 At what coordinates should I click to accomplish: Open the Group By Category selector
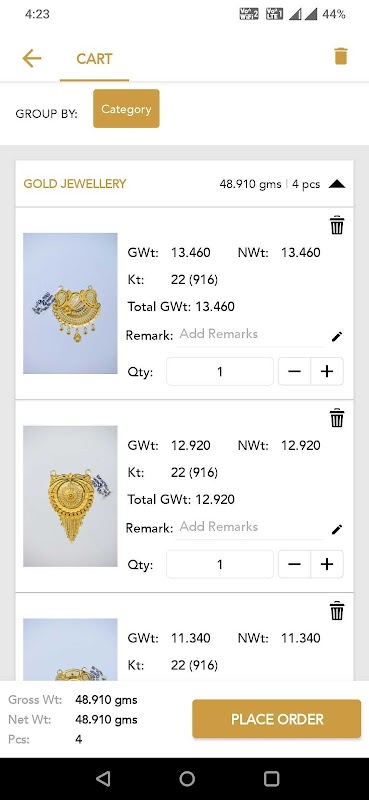point(126,109)
